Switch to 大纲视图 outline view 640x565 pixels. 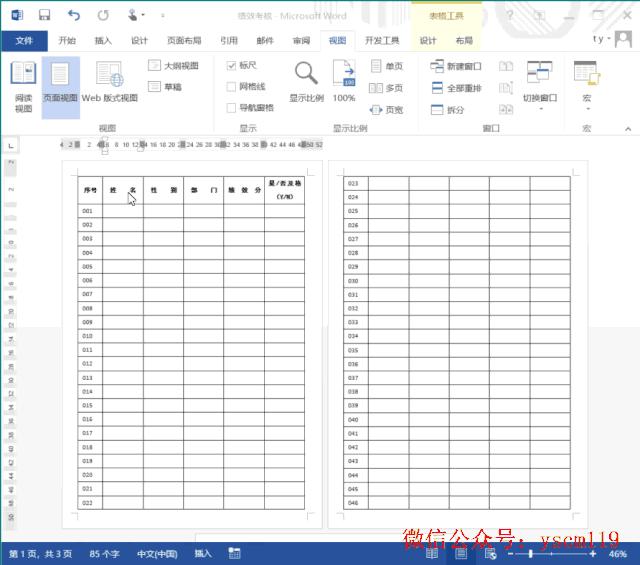pos(173,66)
